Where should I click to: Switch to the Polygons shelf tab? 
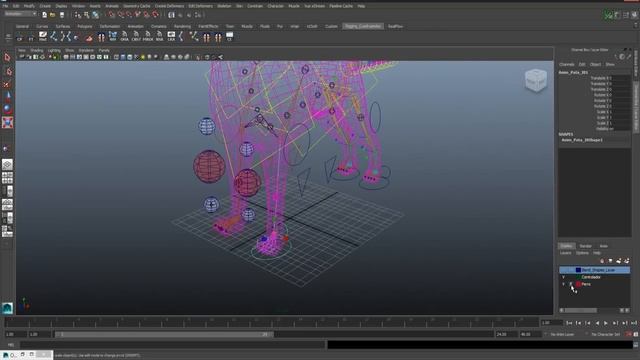click(84, 26)
